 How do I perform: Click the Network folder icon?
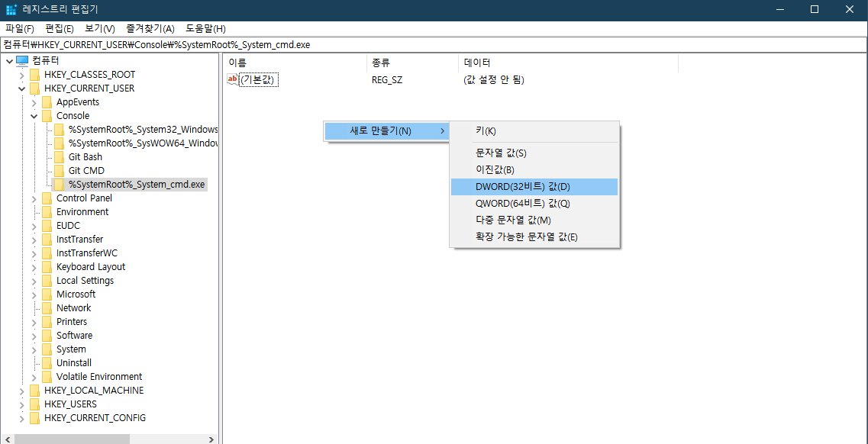click(47, 308)
